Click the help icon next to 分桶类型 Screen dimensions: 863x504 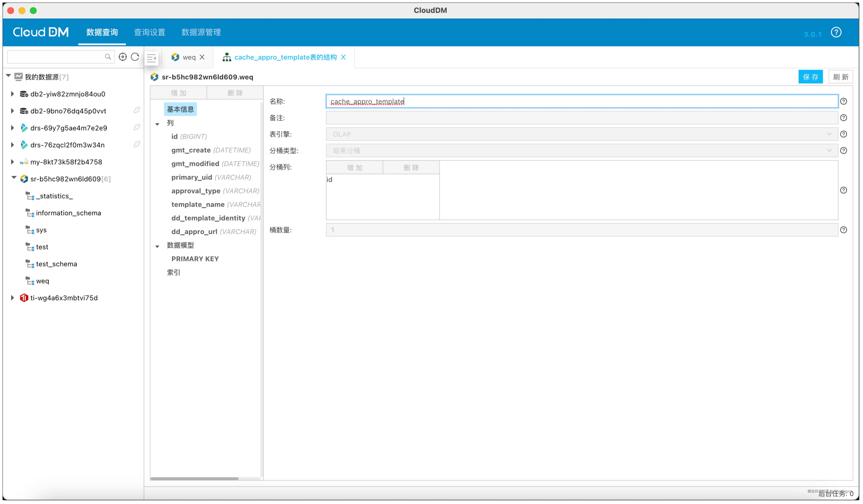(x=843, y=151)
